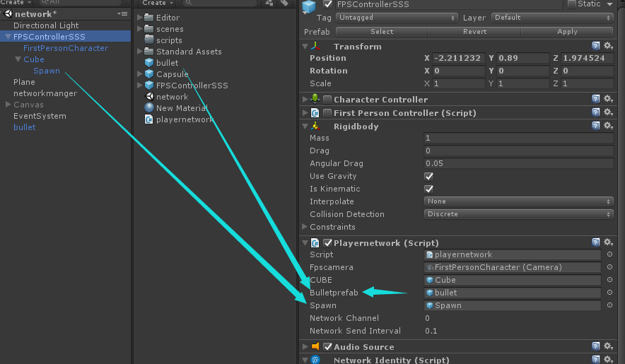The image size is (625, 364).
Task: Select EventSystem in hierarchy
Action: pos(40,116)
